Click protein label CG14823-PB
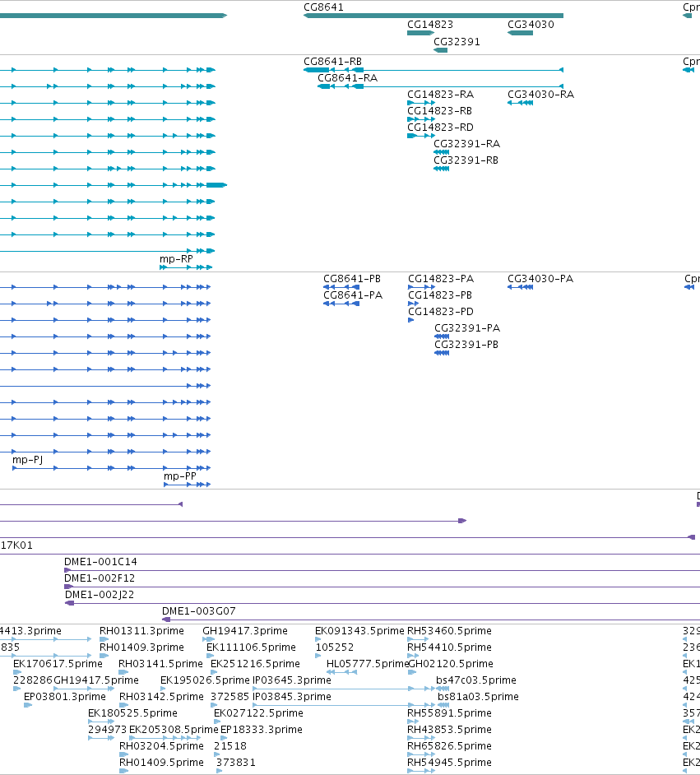This screenshot has height=775, width=700. [x=440, y=295]
